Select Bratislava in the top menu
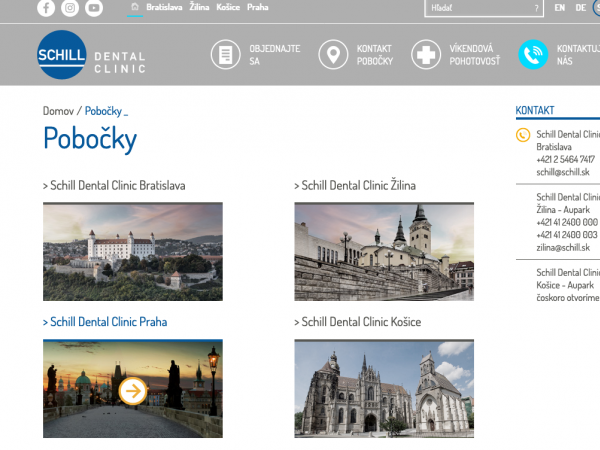The image size is (600, 450). (x=164, y=7)
